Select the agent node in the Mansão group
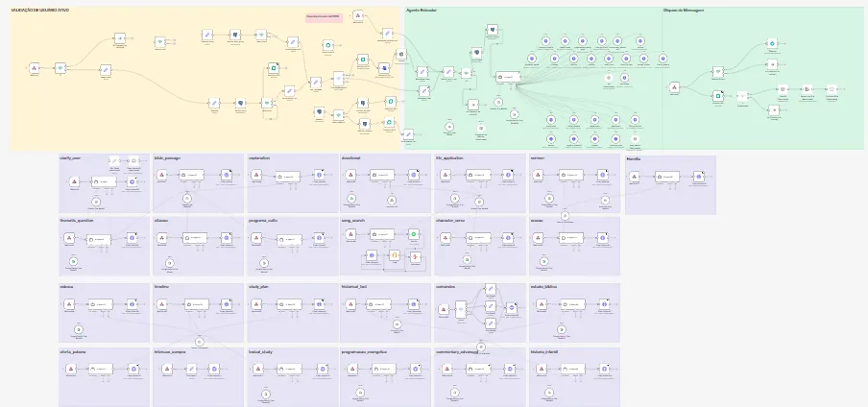Image resolution: width=868 pixels, height=407 pixels. pyautogui.click(x=666, y=177)
